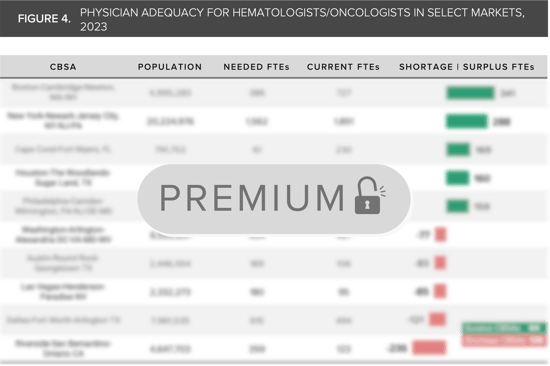The image size is (550, 366).
Task: Click the second row's blurred population value
Action: pos(170,121)
